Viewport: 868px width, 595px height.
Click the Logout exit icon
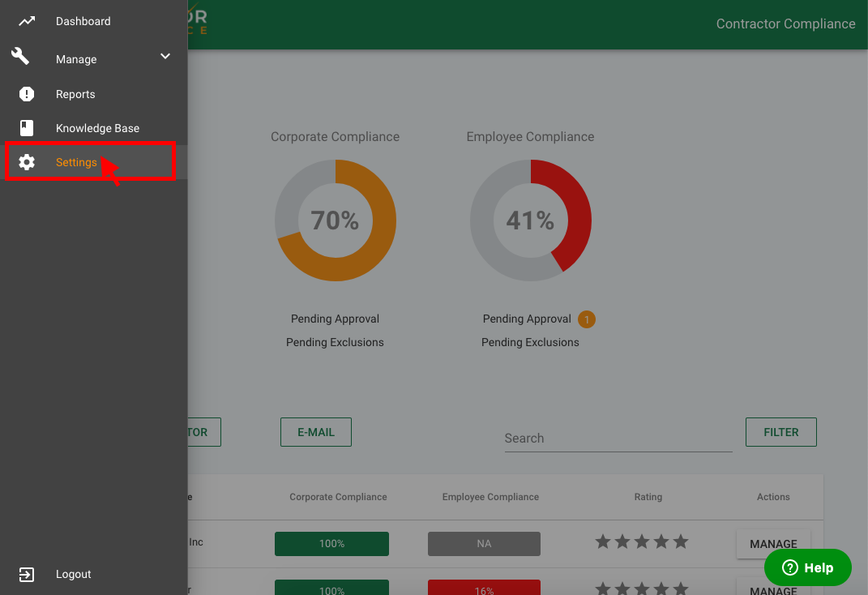(27, 574)
